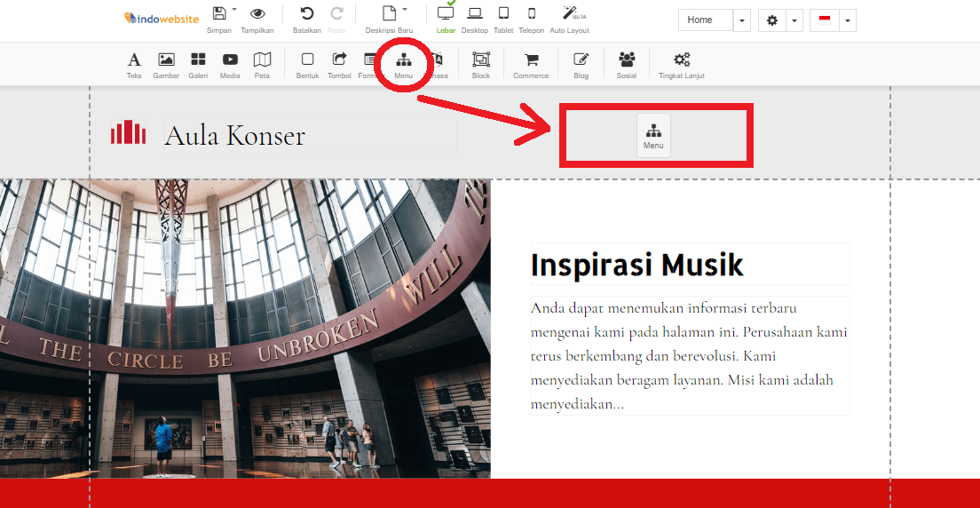The height and width of the screenshot is (508, 980).
Task: Select the Sosial social tool
Action: point(626,65)
